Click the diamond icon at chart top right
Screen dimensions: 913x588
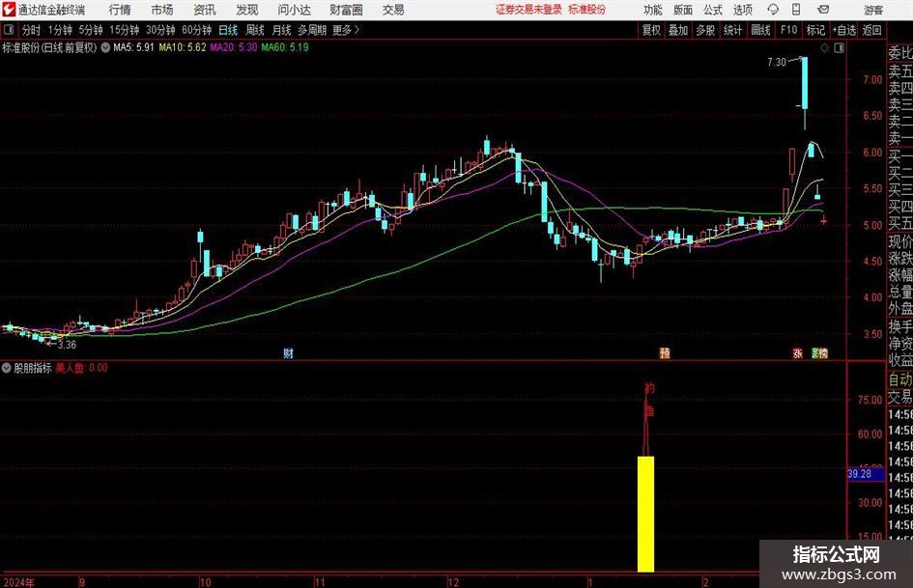pos(824,48)
